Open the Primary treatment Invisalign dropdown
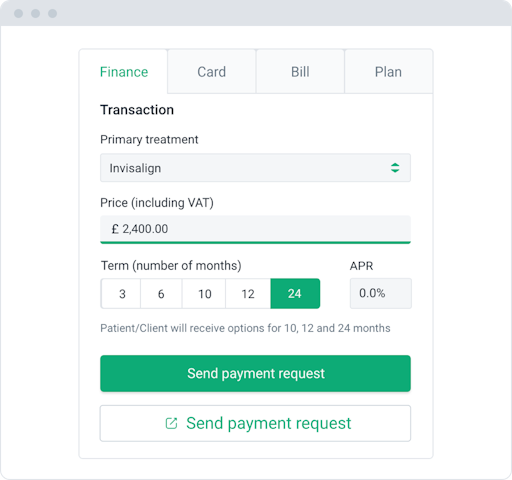Screen dimensions: 512x480 coord(255,168)
